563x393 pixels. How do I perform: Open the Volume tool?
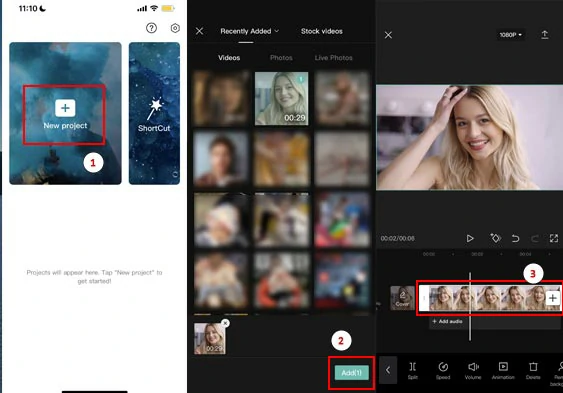473,370
